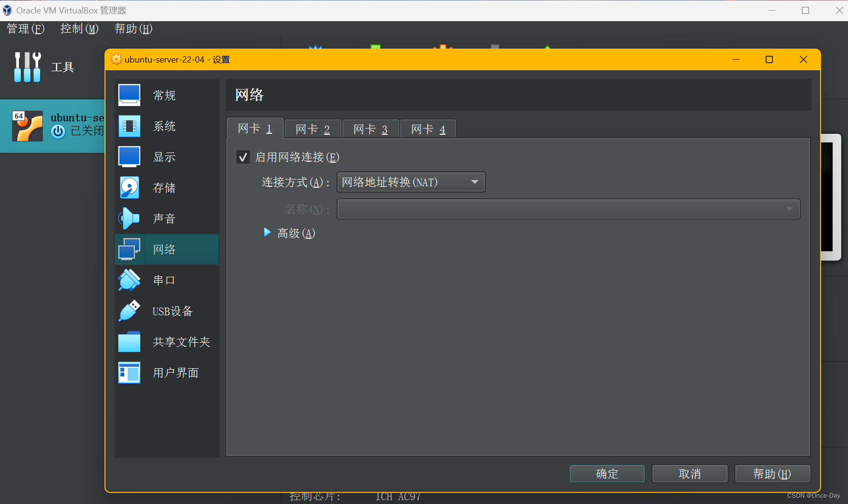Switch to 网卡 3 tab
The height and width of the screenshot is (504, 848).
point(370,129)
